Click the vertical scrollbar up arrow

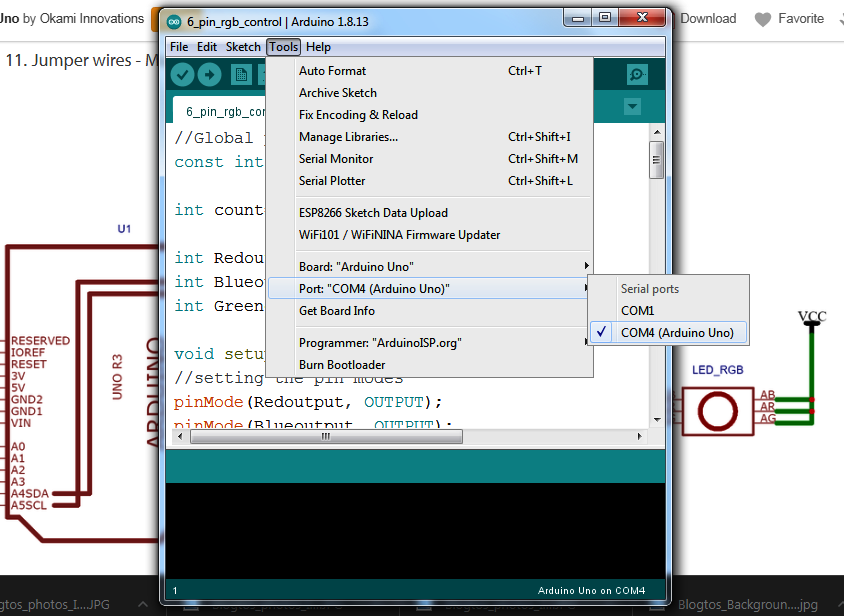(x=657, y=132)
